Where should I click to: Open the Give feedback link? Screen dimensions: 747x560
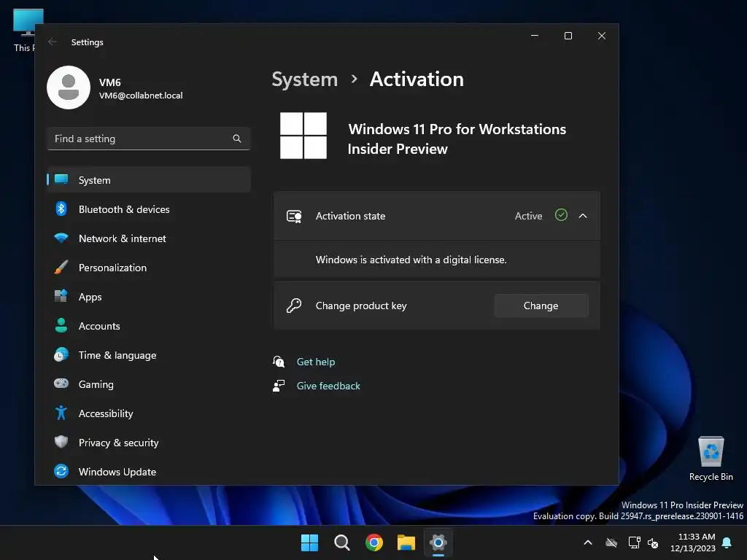pyautogui.click(x=328, y=386)
